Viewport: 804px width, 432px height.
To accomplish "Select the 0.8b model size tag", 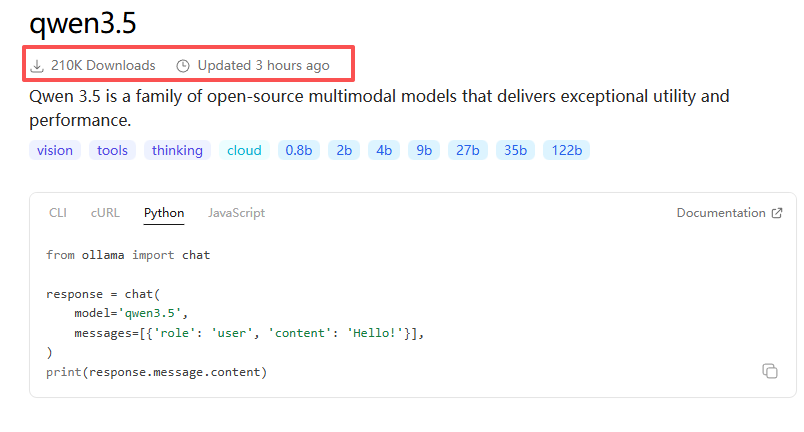I will pos(299,150).
